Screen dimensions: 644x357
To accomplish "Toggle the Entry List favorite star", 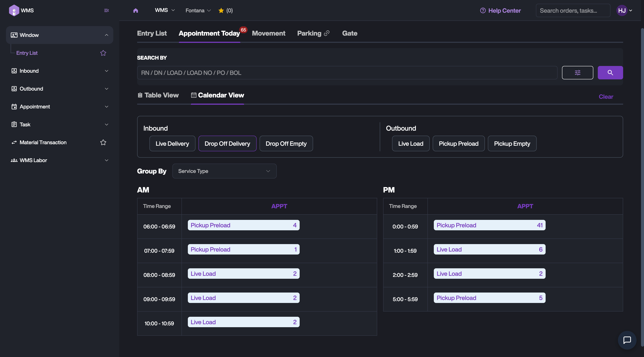I will [x=103, y=53].
